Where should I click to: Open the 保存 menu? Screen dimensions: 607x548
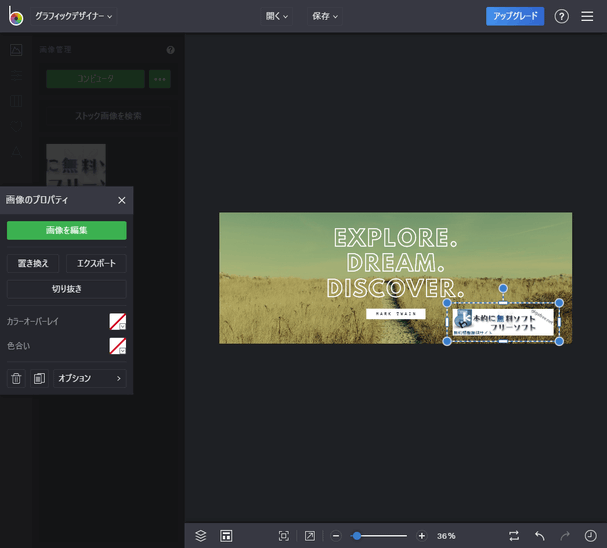(x=325, y=16)
